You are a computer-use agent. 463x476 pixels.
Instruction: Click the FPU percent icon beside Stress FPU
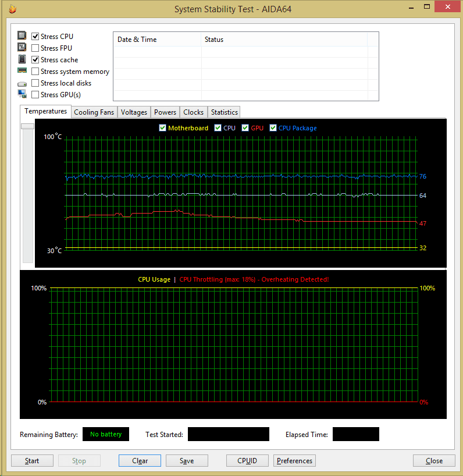22,47
